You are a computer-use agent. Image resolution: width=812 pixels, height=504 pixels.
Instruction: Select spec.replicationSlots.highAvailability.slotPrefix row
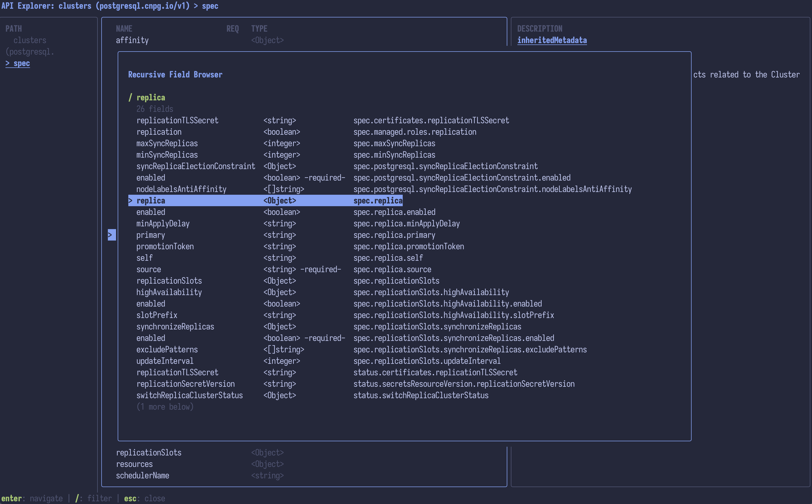[x=156, y=315]
